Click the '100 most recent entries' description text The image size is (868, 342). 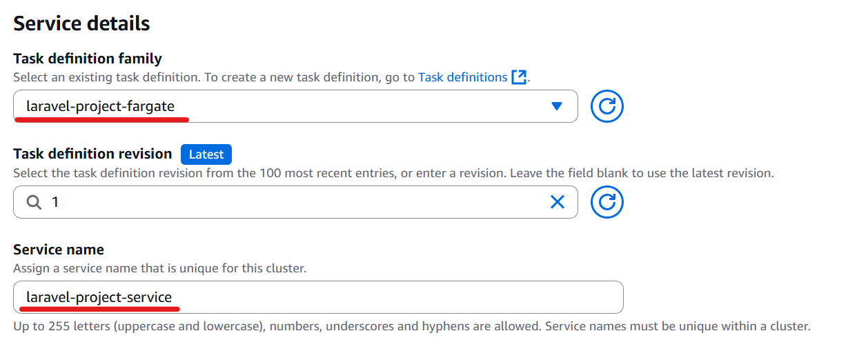pos(393,173)
